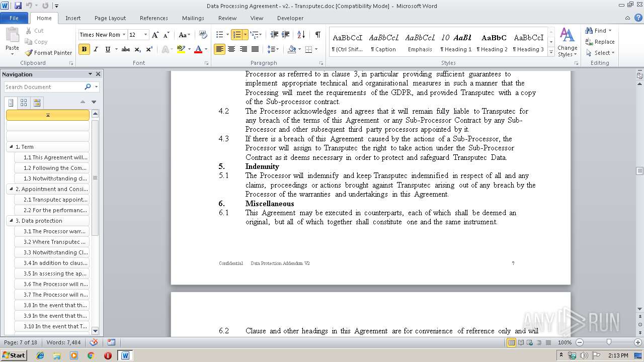Image resolution: width=644 pixels, height=362 pixels.
Task: Toggle Underline formatting
Action: [107, 49]
